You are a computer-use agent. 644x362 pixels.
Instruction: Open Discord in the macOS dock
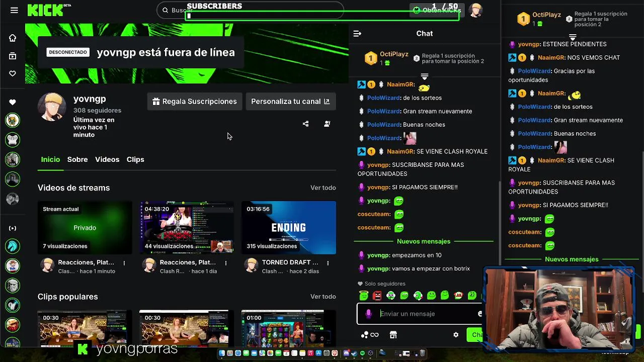click(x=346, y=353)
